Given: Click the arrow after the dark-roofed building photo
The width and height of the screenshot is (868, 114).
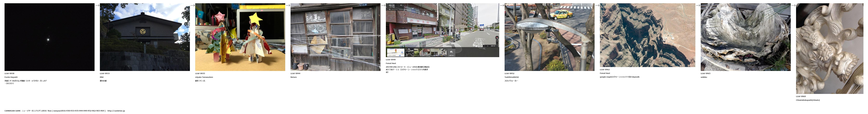Looking at the screenshot, I should click(x=192, y=5).
